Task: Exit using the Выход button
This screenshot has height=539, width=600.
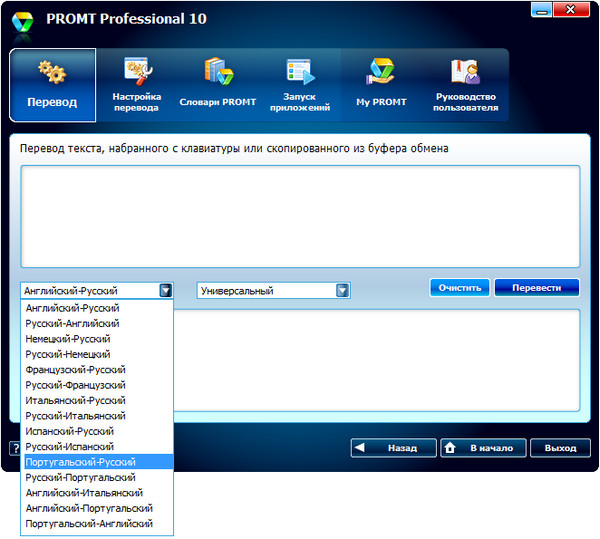Action: pos(560,448)
